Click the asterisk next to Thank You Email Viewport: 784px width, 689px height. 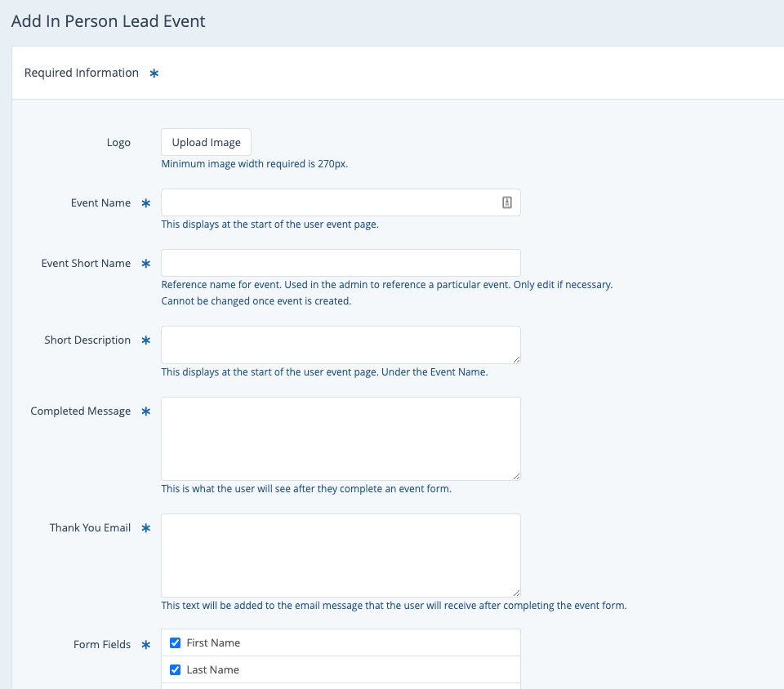pos(146,528)
